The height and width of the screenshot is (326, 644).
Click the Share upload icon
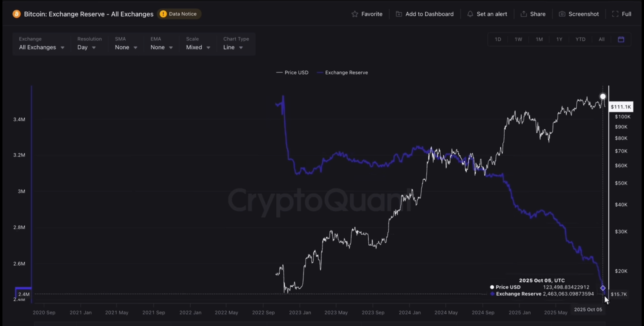[524, 14]
